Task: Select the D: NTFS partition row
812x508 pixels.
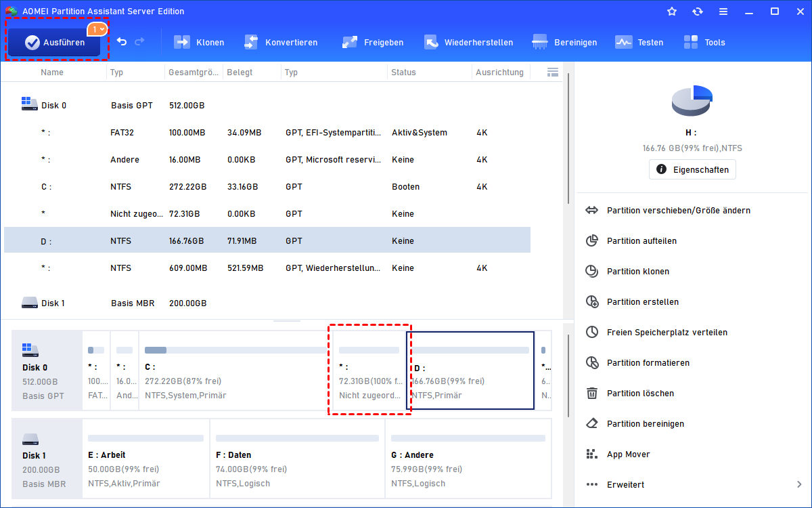Action: (x=267, y=241)
